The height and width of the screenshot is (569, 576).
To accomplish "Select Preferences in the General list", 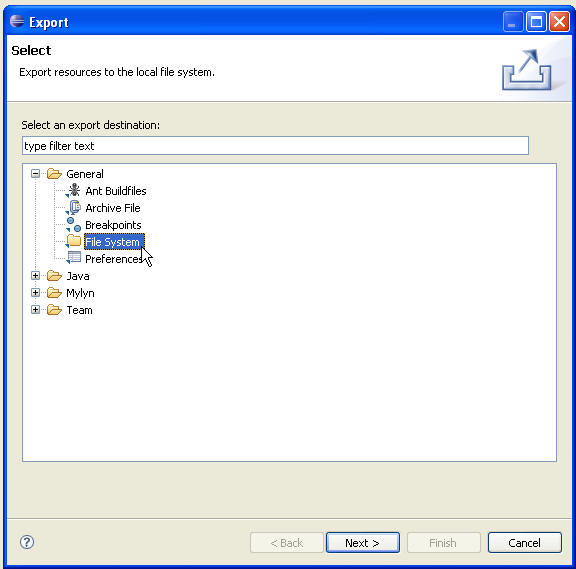I will coord(114,259).
